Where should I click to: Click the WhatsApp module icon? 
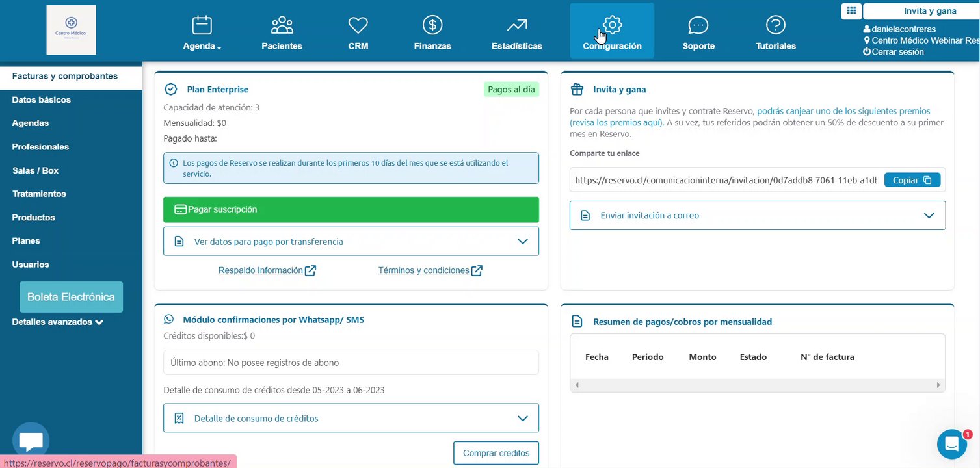tap(169, 319)
